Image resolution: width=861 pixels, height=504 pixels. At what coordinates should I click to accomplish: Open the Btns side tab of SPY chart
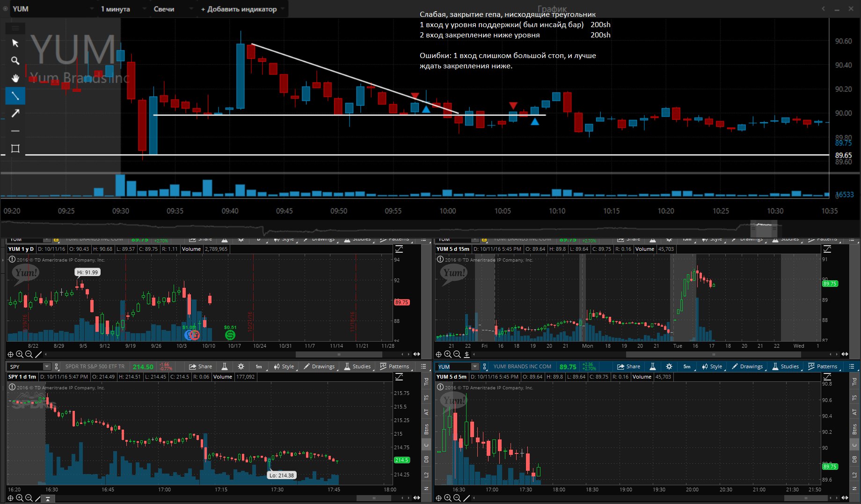point(426,429)
